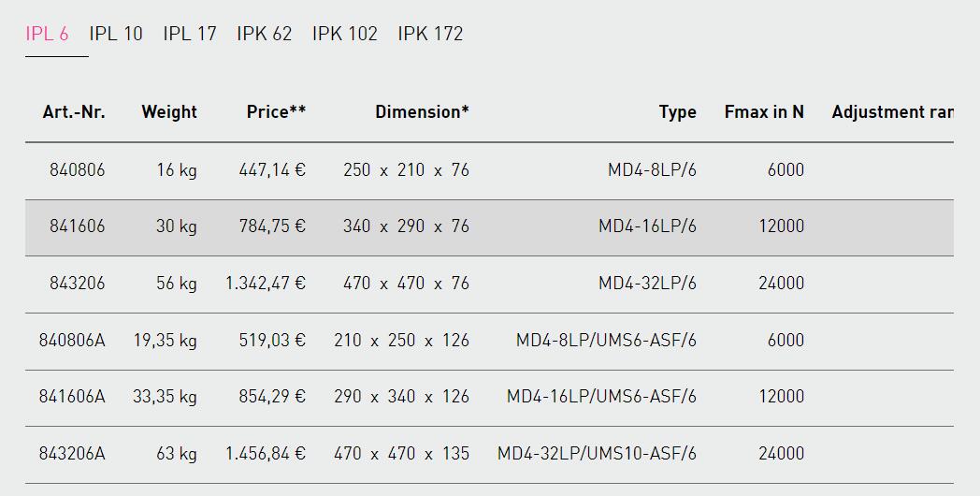Select the active IPL 6 tab
This screenshot has width=980, height=496.
(47, 34)
